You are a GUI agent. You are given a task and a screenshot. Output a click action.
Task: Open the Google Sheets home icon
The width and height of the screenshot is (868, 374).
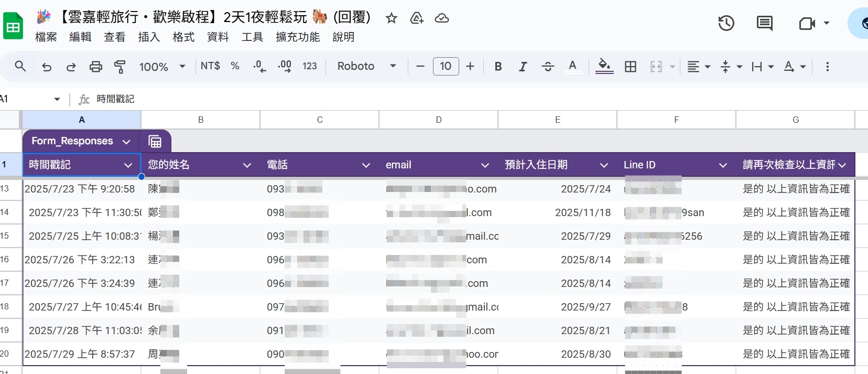(13, 26)
